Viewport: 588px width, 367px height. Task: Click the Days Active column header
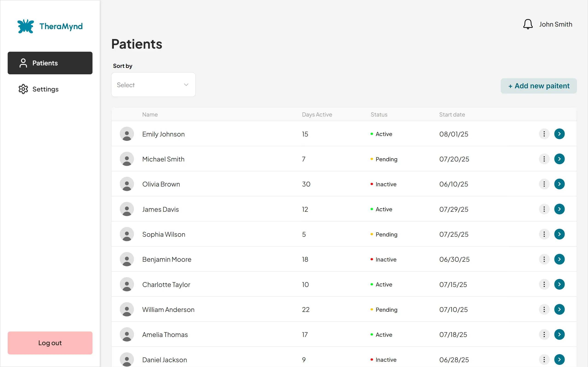317,114
